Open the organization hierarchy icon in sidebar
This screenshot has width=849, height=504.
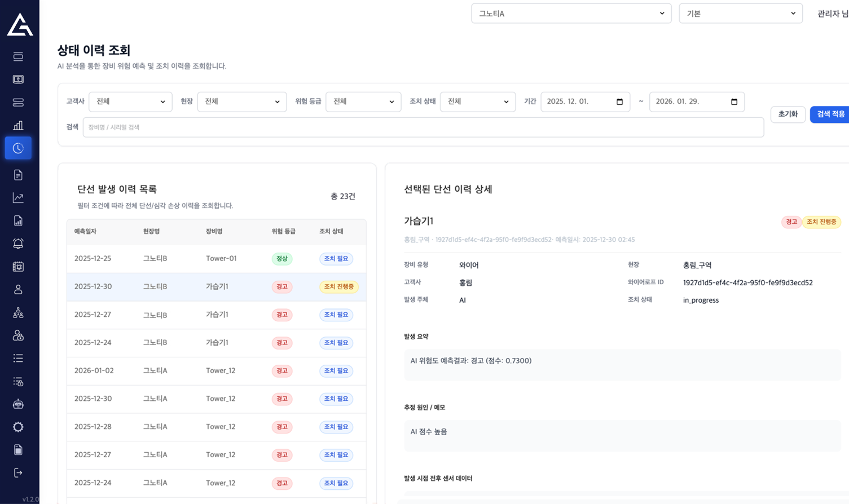coord(18,312)
